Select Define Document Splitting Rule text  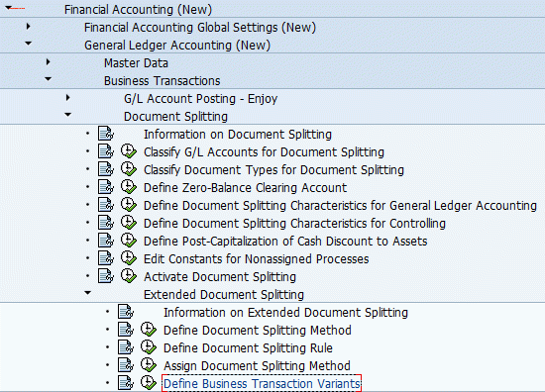248,347
